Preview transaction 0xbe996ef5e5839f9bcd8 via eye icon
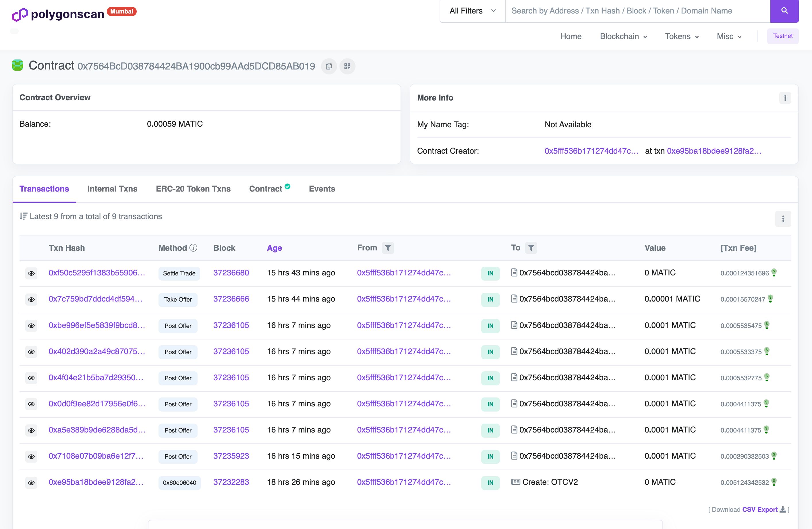This screenshot has width=812, height=529. point(31,326)
